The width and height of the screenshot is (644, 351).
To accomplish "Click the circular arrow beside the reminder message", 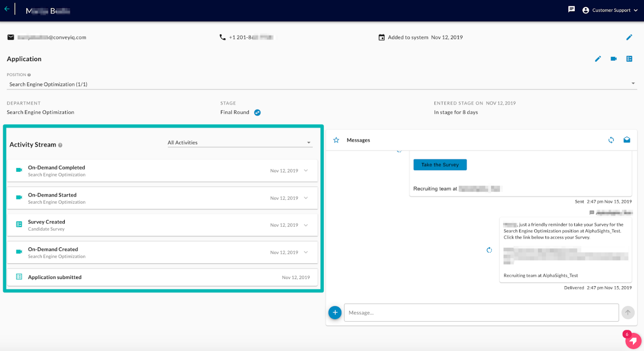I will click(x=489, y=250).
